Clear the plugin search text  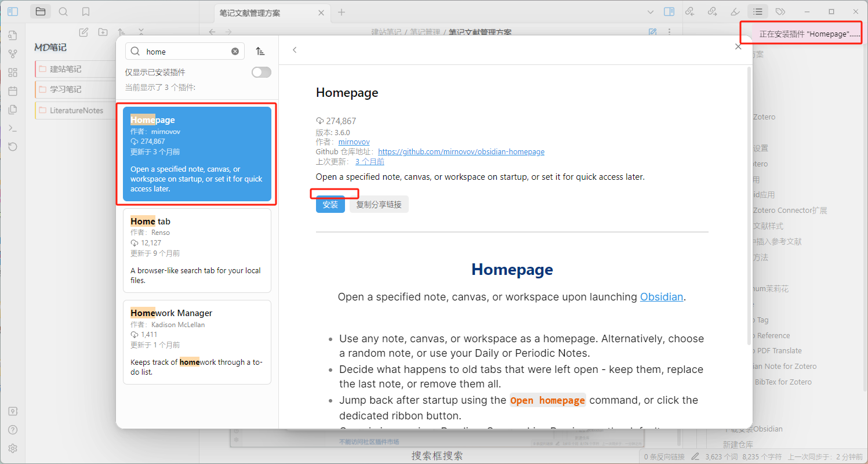point(235,52)
